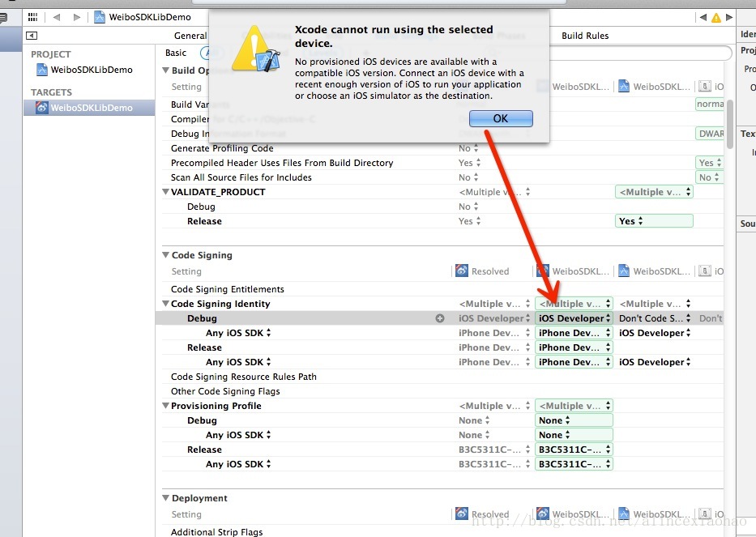Go back with the left navigation arrow
756x537 pixels.
pyautogui.click(x=57, y=17)
